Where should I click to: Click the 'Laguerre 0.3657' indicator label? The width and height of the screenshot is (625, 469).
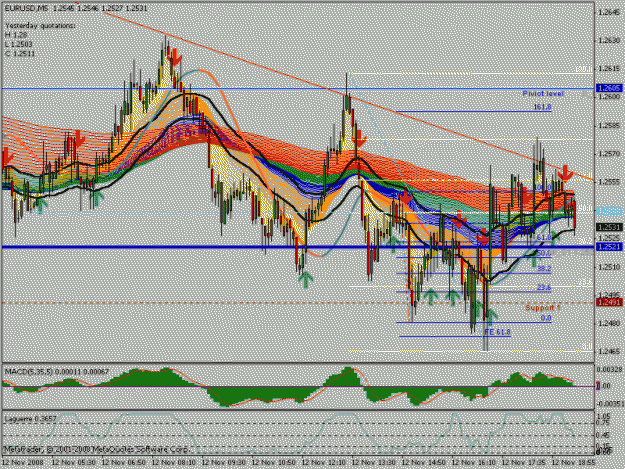[x=30, y=419]
